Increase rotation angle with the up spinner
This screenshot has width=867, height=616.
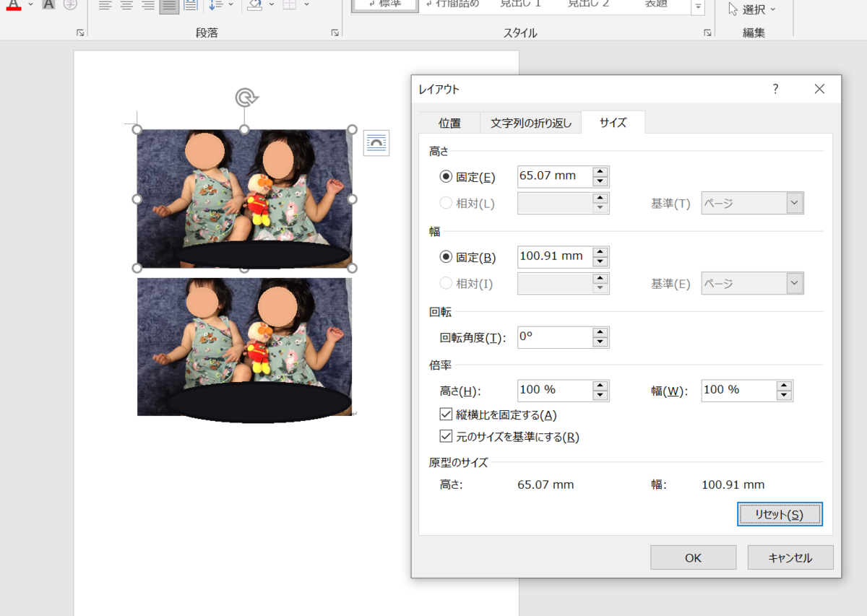coord(600,332)
